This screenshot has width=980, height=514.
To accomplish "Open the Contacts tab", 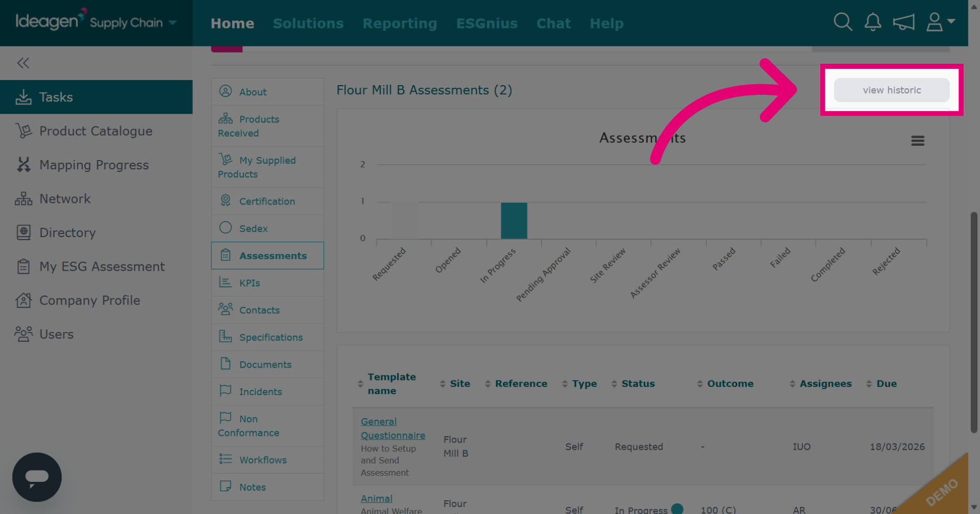I will 267,310.
